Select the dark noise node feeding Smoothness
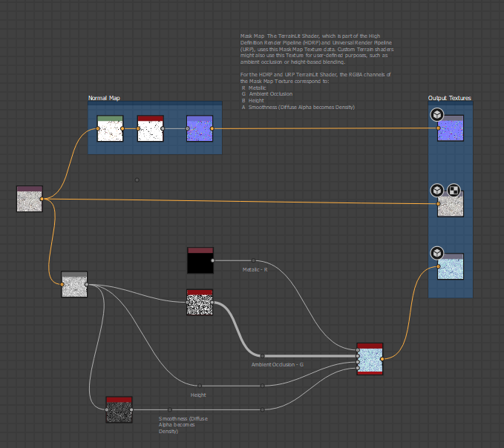Viewport: 504px width, 448px height. coord(119,409)
